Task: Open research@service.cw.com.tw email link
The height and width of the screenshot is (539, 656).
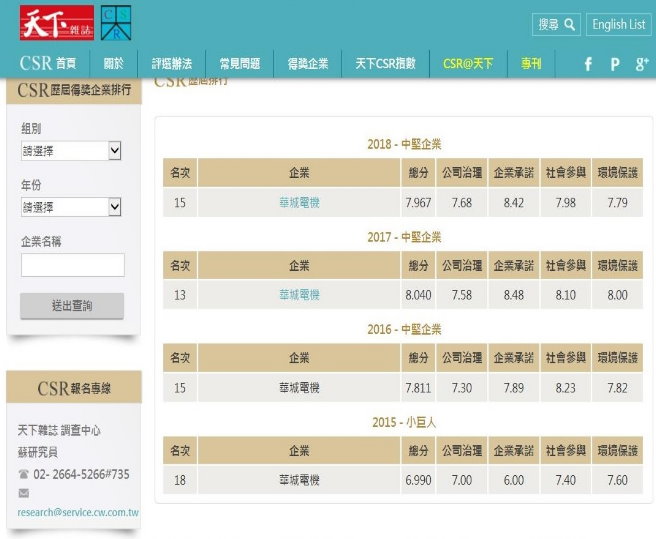Action: click(x=78, y=512)
